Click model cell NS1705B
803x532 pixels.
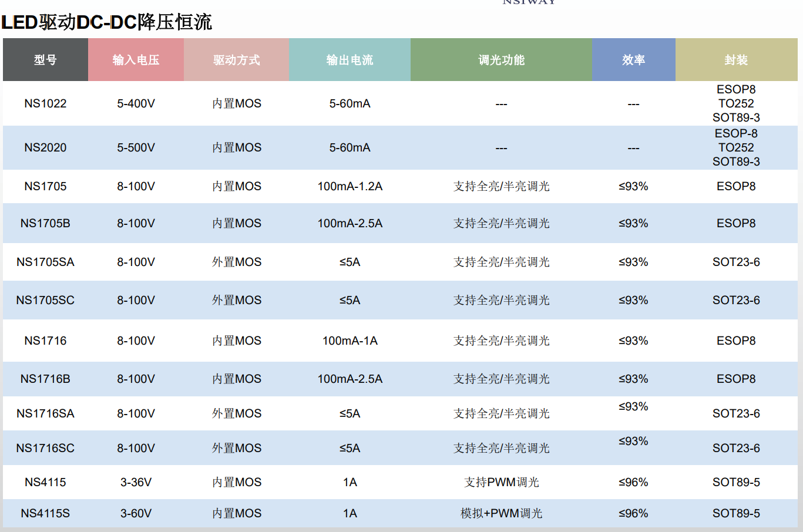[45, 223]
